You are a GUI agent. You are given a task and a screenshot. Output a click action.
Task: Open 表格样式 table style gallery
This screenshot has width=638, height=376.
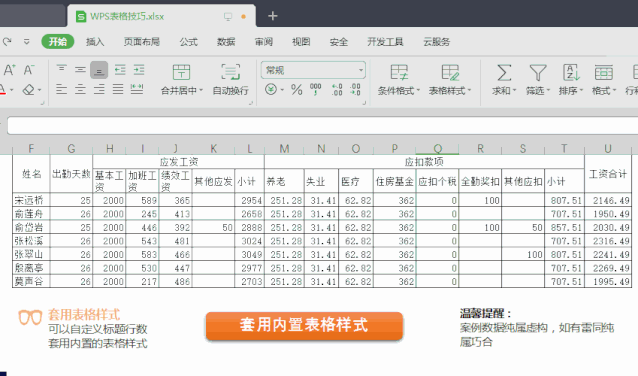(450, 80)
